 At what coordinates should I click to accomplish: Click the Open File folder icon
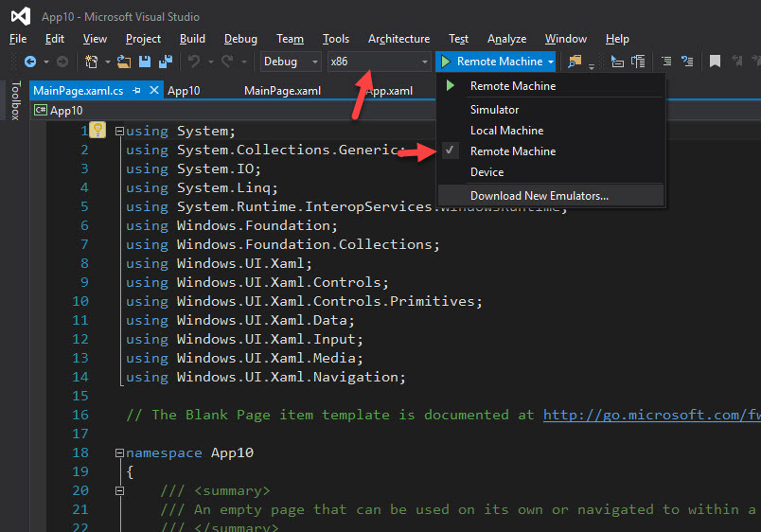(124, 62)
